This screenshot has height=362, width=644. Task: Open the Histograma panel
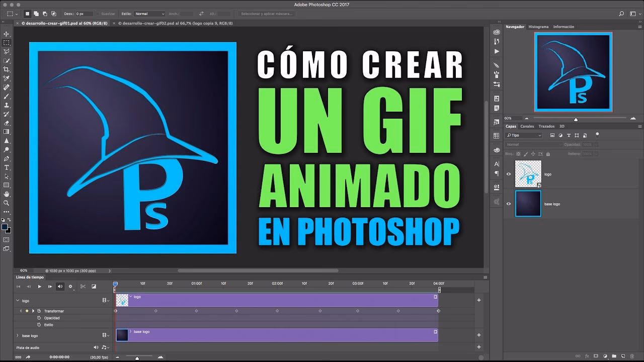point(538,27)
